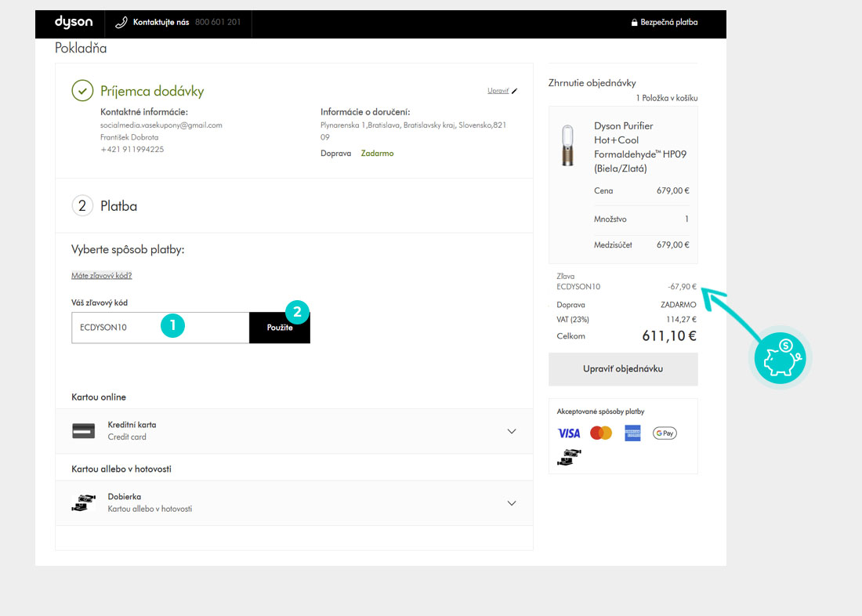This screenshot has width=862, height=616.
Task: Click the Príjemca dodávky heading
Action: tap(152, 91)
